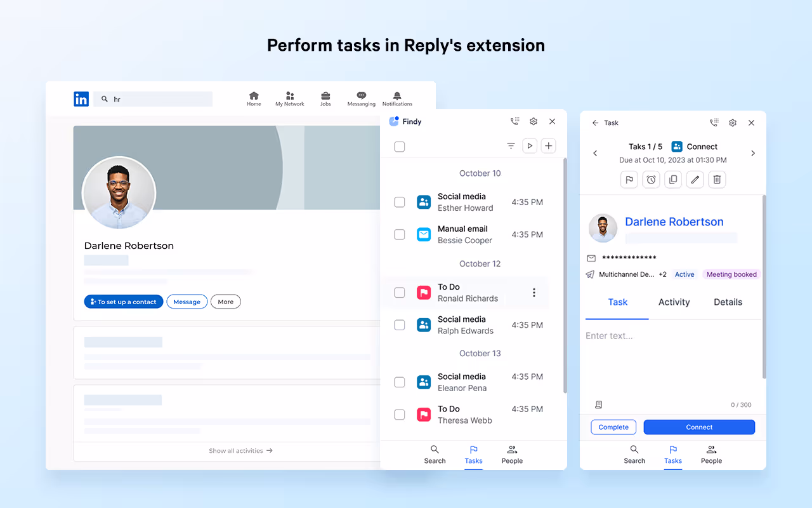Open LinkedIn Home nav icon

pyautogui.click(x=254, y=99)
